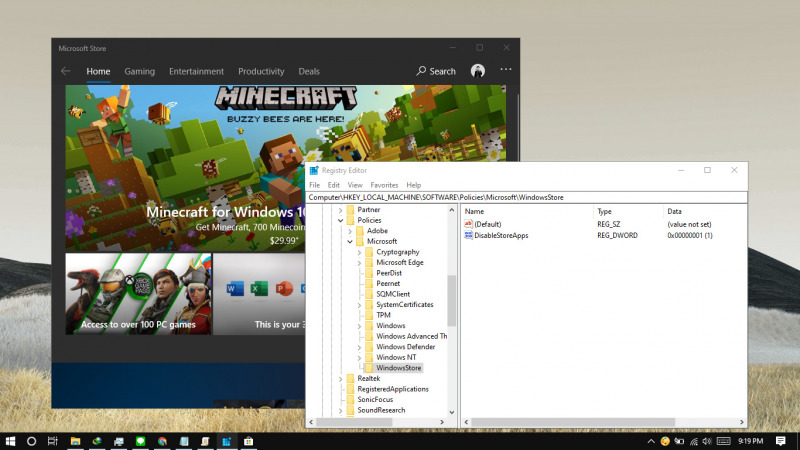The width and height of the screenshot is (800, 450).
Task: Open File Explorer from the taskbar
Action: click(75, 441)
